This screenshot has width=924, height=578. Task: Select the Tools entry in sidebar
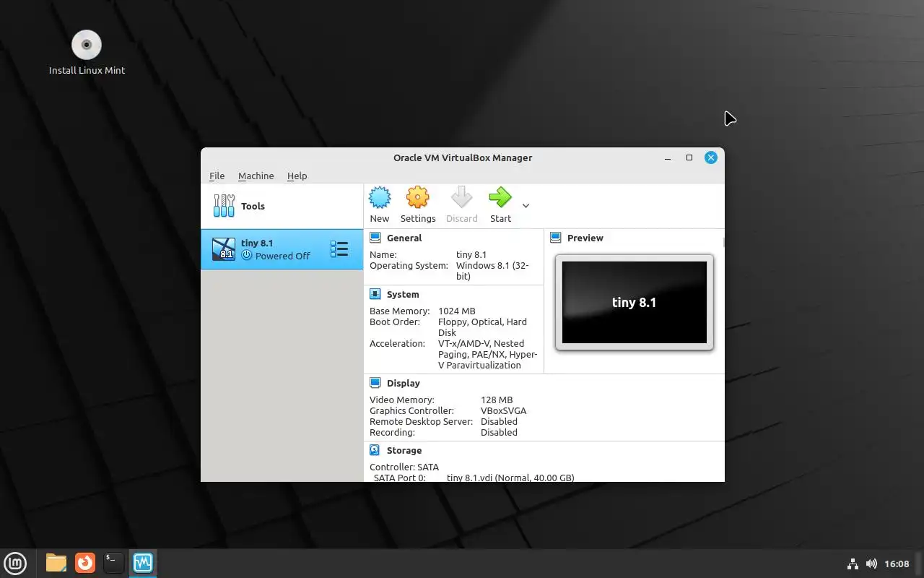click(x=282, y=206)
